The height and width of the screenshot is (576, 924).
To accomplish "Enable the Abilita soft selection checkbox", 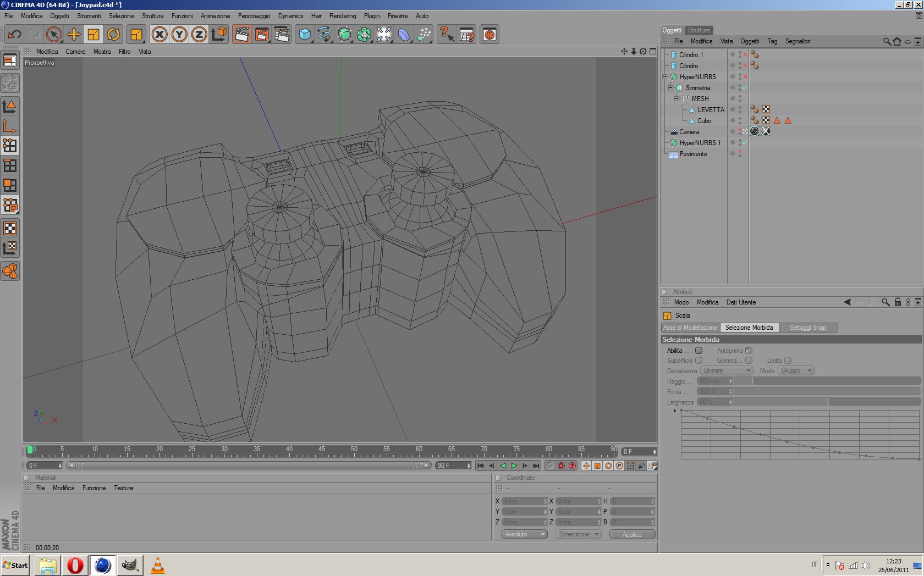I will (x=698, y=351).
